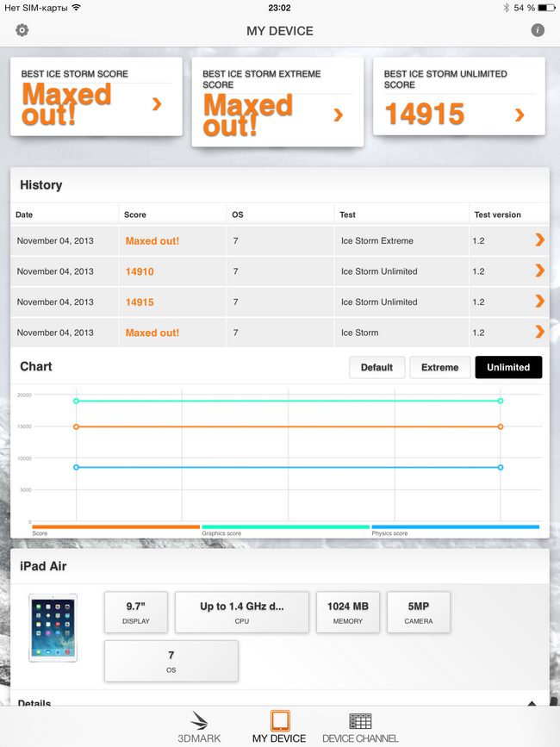Open settings via the gear icon
Viewport: 560px width, 747px height.
(x=22, y=30)
